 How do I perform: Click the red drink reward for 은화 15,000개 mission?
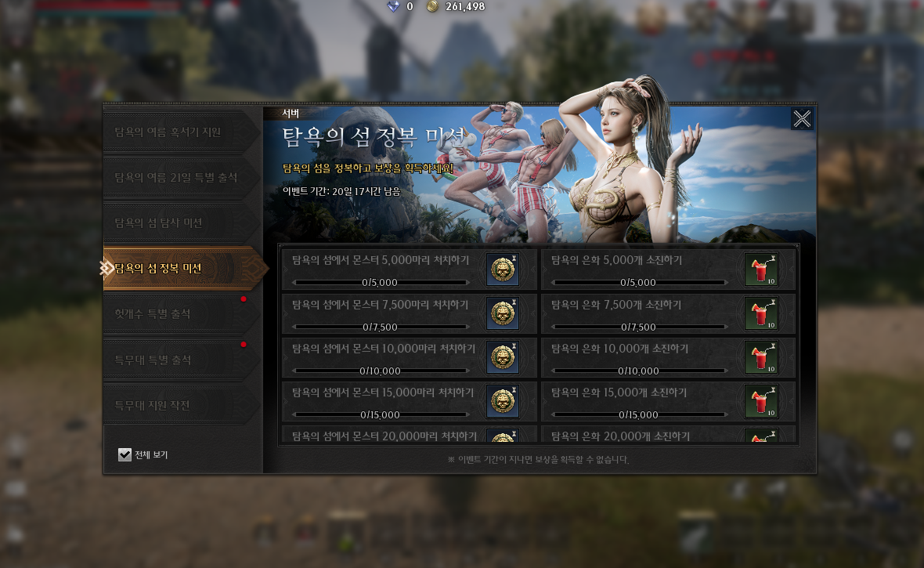click(761, 401)
